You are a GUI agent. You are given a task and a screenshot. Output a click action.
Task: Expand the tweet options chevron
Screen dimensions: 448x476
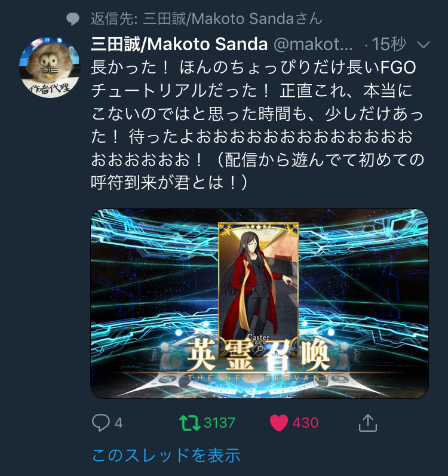click(x=424, y=45)
